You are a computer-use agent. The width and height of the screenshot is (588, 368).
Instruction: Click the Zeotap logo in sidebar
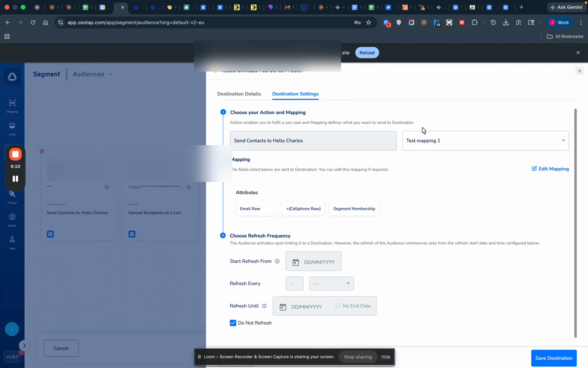[12, 77]
